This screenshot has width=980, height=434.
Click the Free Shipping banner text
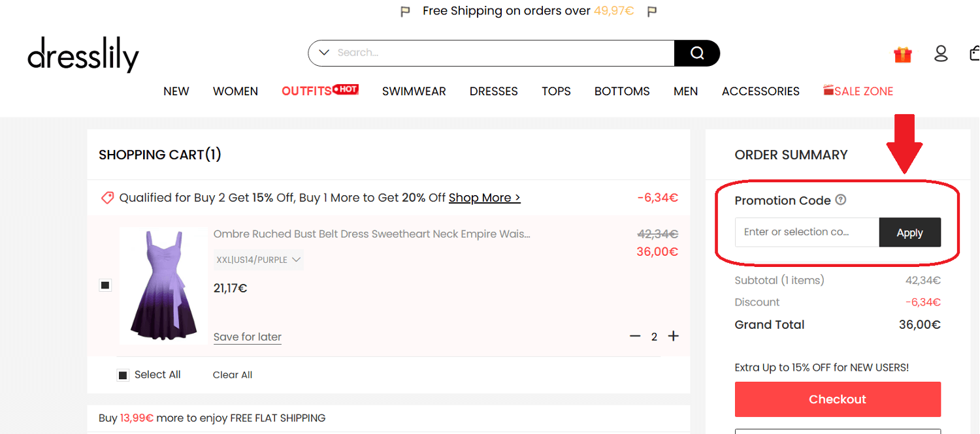[x=529, y=11]
